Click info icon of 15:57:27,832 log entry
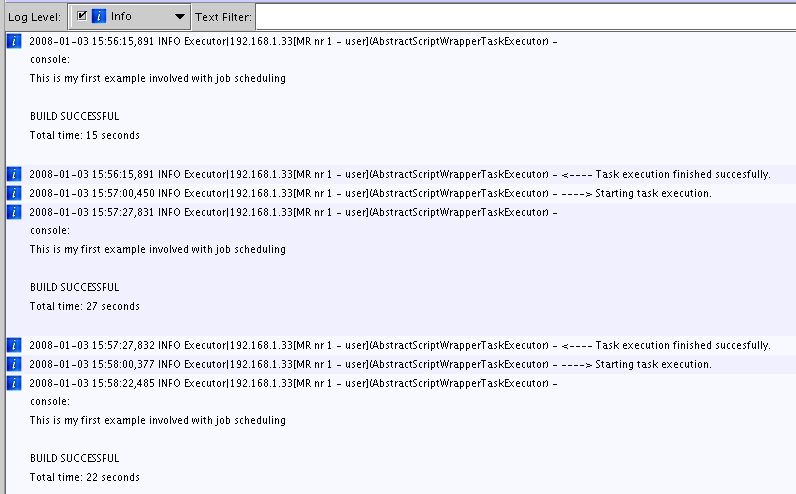Screen dimensions: 796x494 coord(14,345)
